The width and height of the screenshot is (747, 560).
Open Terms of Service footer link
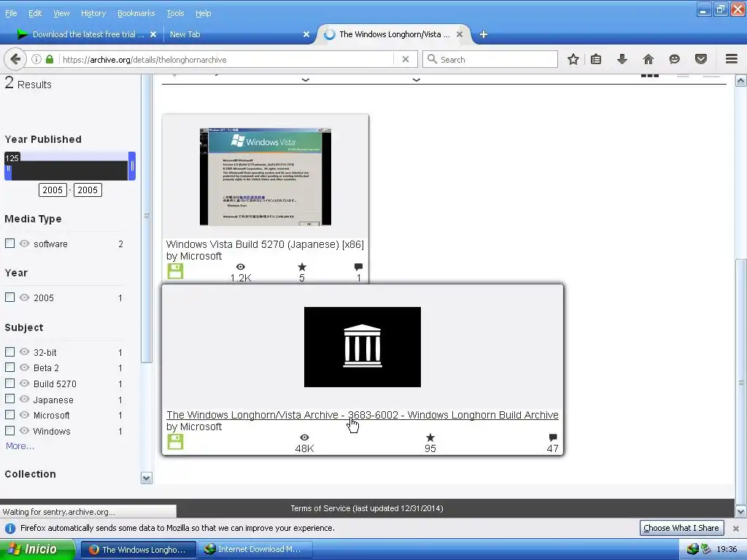(367, 508)
